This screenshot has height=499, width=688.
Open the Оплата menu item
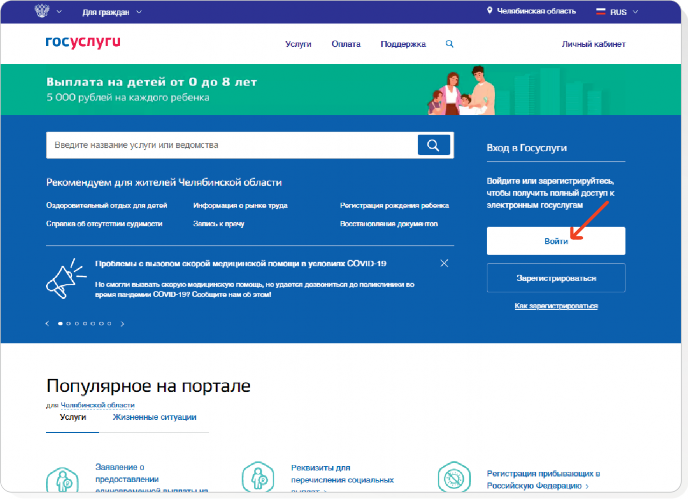coord(346,44)
